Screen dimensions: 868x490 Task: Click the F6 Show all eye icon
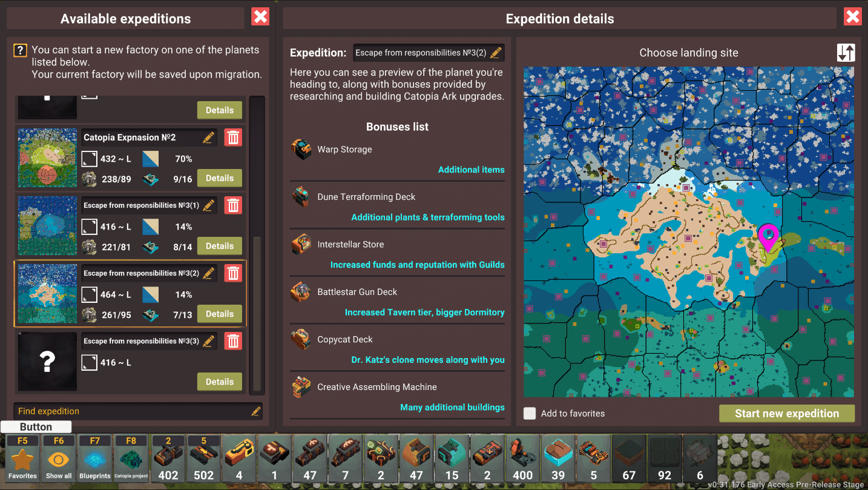[59, 459]
